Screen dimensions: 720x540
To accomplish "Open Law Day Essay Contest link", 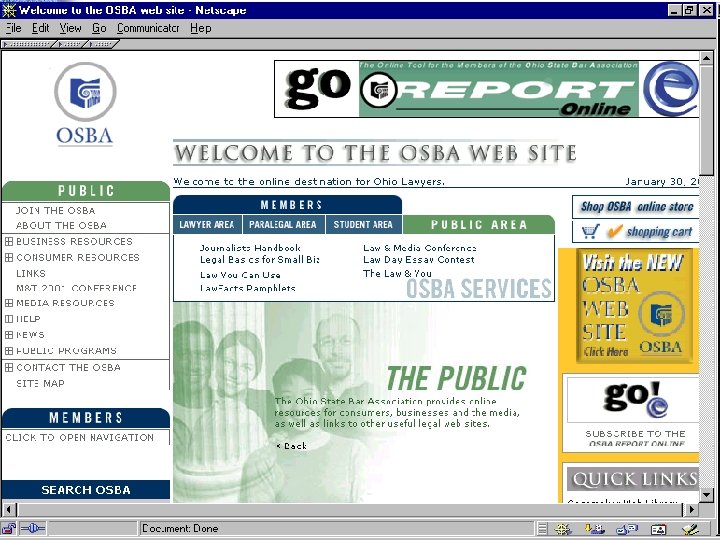I will (419, 260).
